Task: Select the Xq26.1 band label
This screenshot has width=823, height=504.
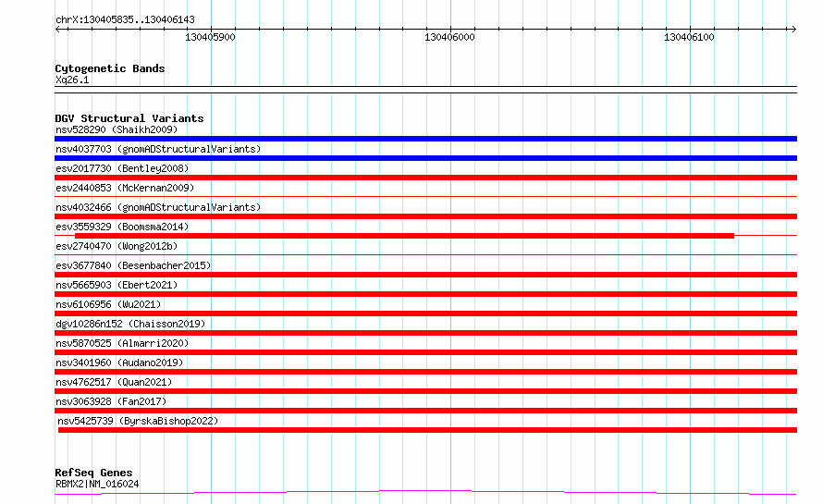Action: click(x=72, y=80)
